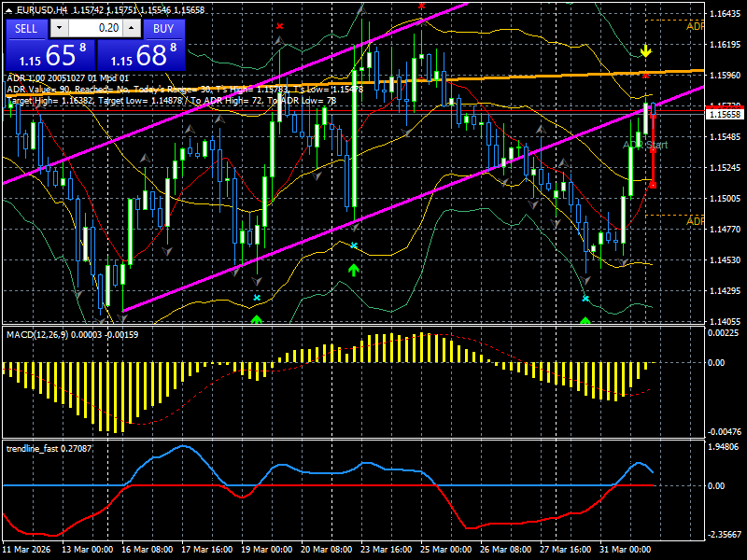747x560 pixels.
Task: Click the 1.15245 price axis label
Action: (x=726, y=168)
